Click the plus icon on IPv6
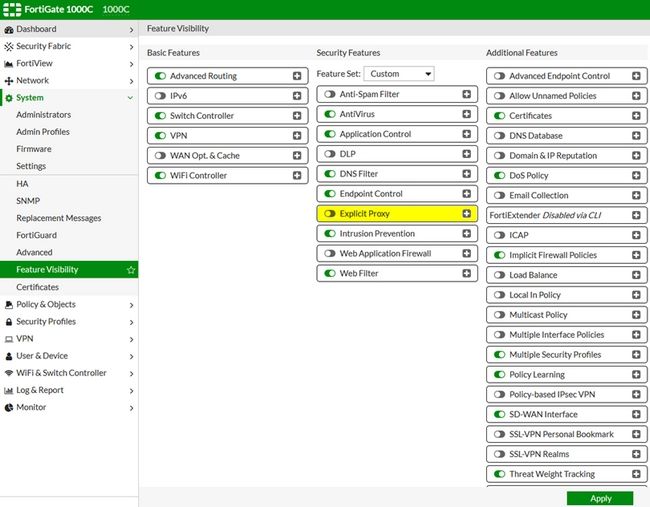Viewport: 650px width, 507px height. [297, 96]
